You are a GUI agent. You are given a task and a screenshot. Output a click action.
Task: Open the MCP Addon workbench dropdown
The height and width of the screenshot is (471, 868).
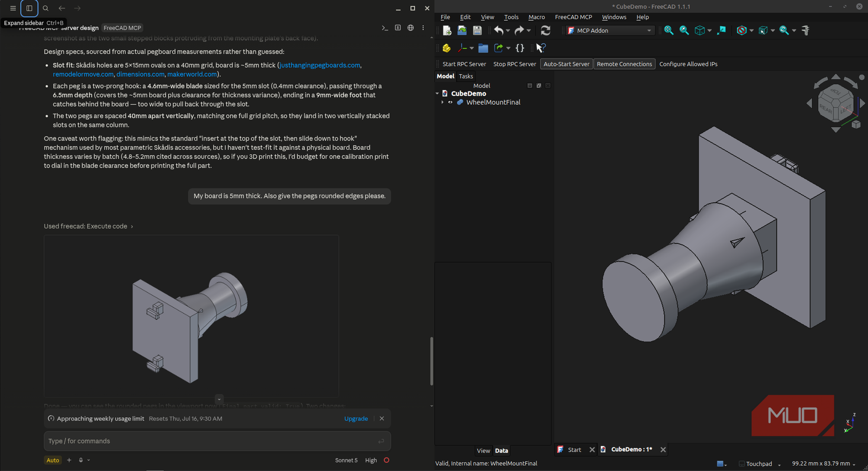[610, 31]
